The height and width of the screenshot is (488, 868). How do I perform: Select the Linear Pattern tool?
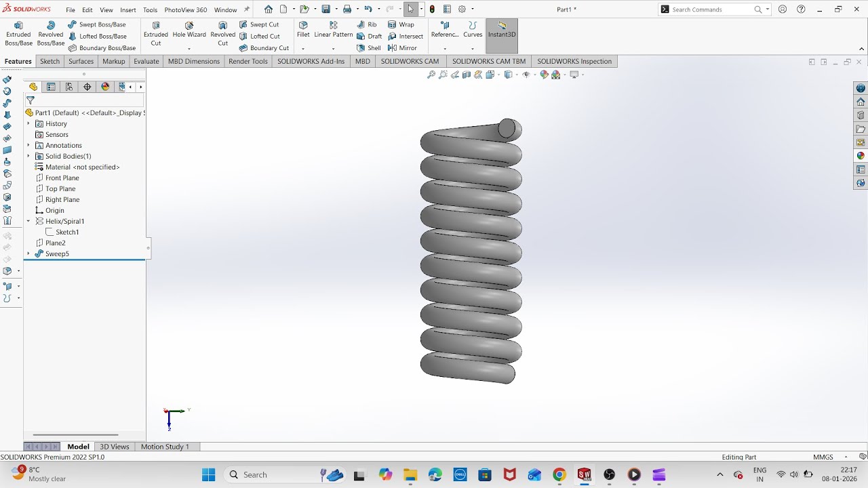click(x=334, y=30)
